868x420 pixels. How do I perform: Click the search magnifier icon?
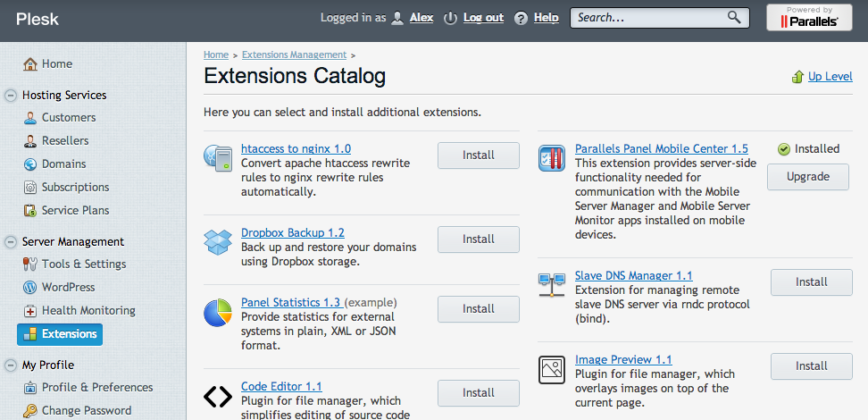click(734, 17)
